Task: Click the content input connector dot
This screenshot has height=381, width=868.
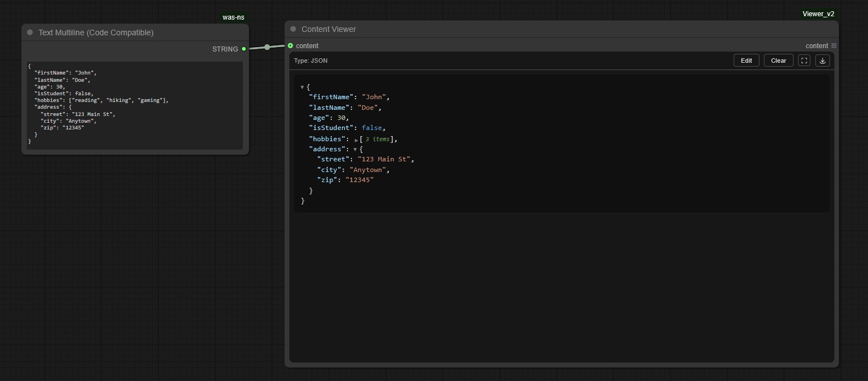Action: (290, 45)
